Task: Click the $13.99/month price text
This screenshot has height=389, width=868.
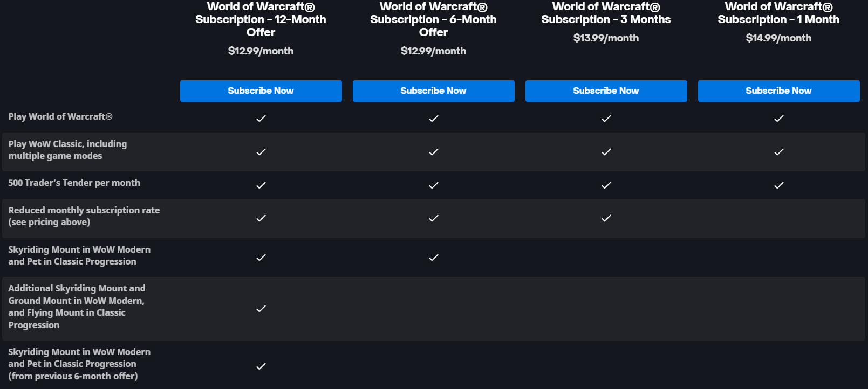Action: click(606, 38)
